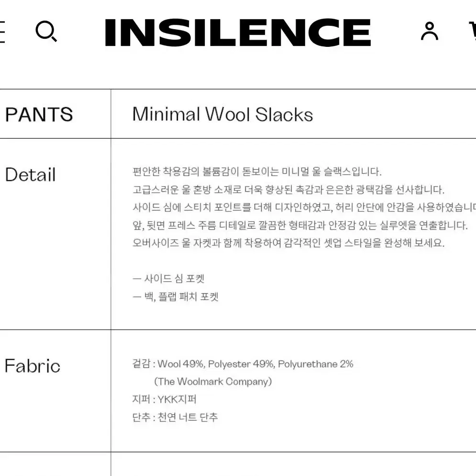Click the INSILENCE logo
The height and width of the screenshot is (476, 476).
pyautogui.click(x=238, y=33)
